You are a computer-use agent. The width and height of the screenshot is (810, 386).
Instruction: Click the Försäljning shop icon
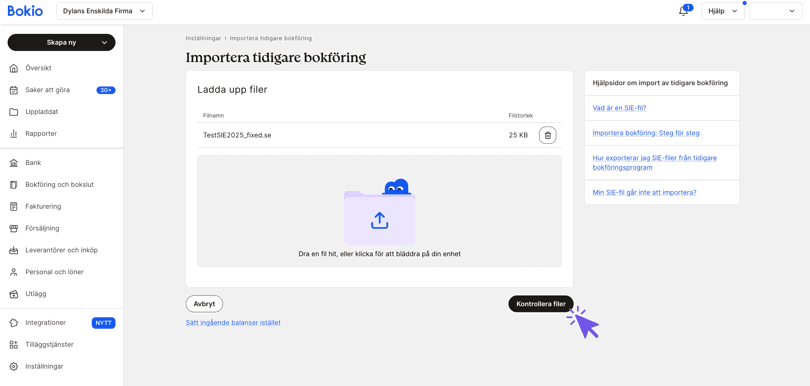coord(14,228)
